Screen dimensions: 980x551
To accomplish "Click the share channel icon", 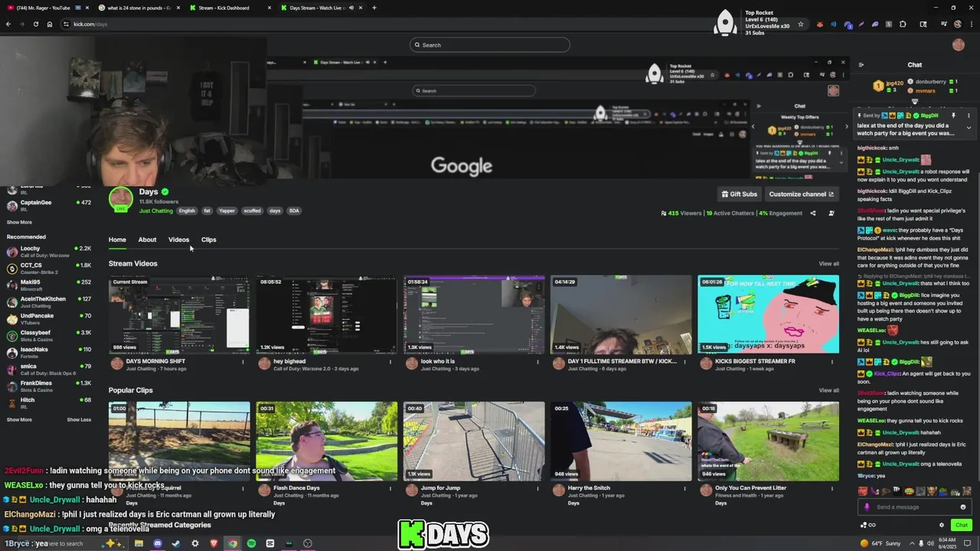I will [x=813, y=214].
